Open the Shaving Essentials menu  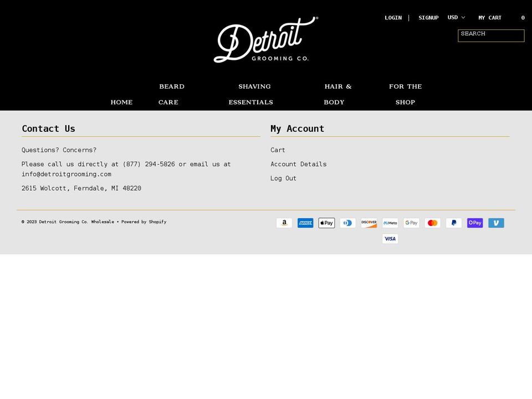pyautogui.click(x=250, y=94)
